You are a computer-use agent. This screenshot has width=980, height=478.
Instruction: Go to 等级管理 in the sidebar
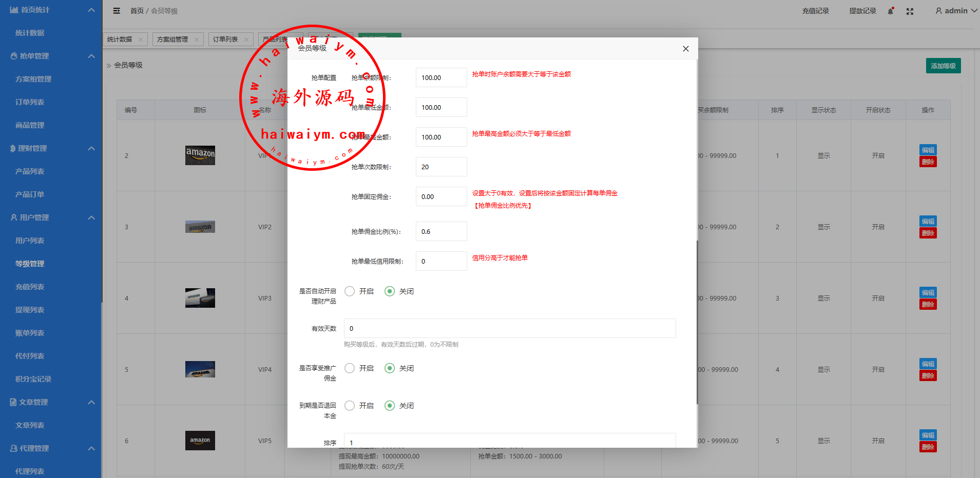pyautogui.click(x=30, y=264)
